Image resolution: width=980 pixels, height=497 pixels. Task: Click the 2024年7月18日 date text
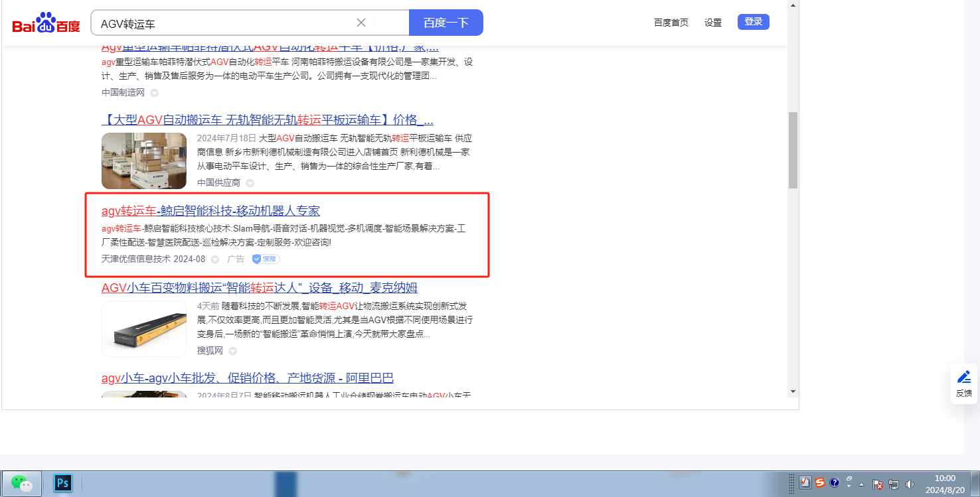click(x=226, y=139)
